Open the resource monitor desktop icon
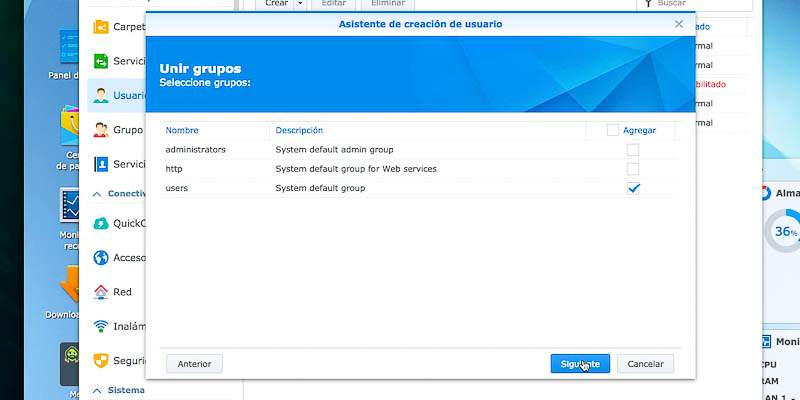Screen dimensions: 800x400 tap(69, 206)
